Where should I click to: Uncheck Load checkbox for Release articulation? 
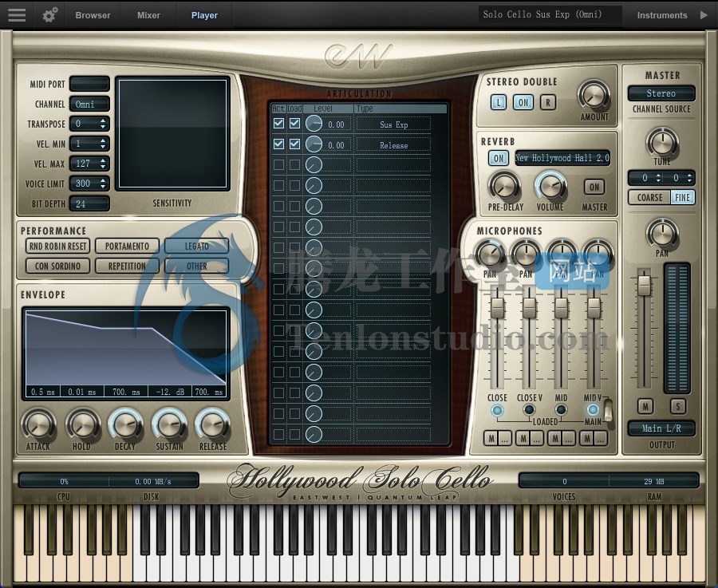pyautogui.click(x=294, y=144)
